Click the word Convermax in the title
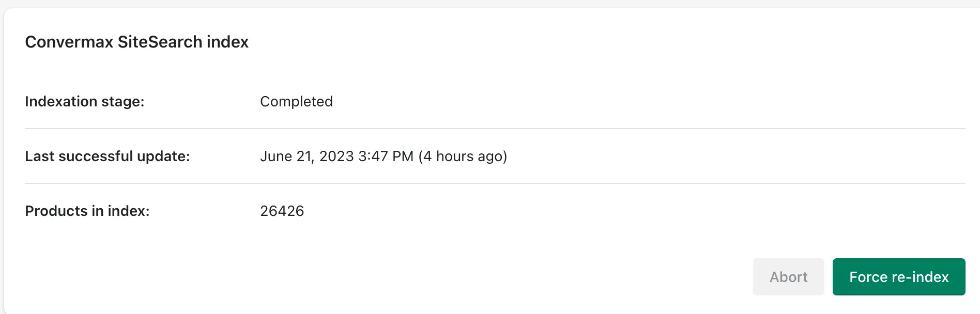The width and height of the screenshot is (980, 314). tap(69, 42)
